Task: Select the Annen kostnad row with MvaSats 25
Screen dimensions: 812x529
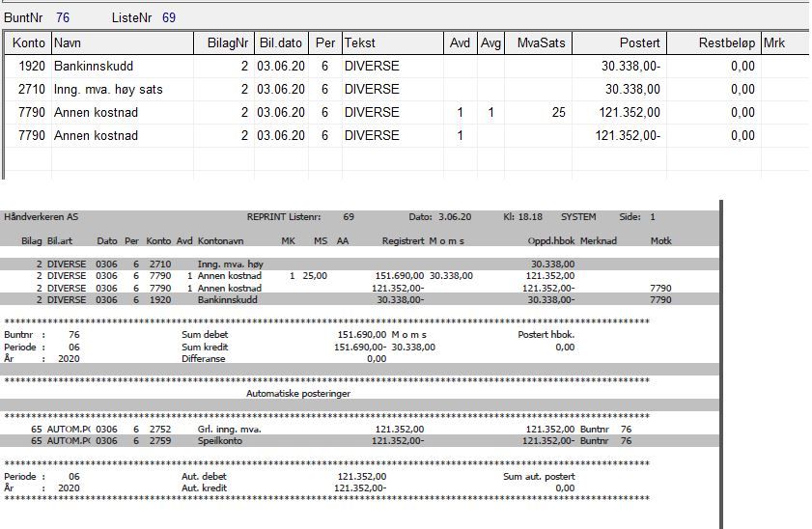Action: click(406, 112)
